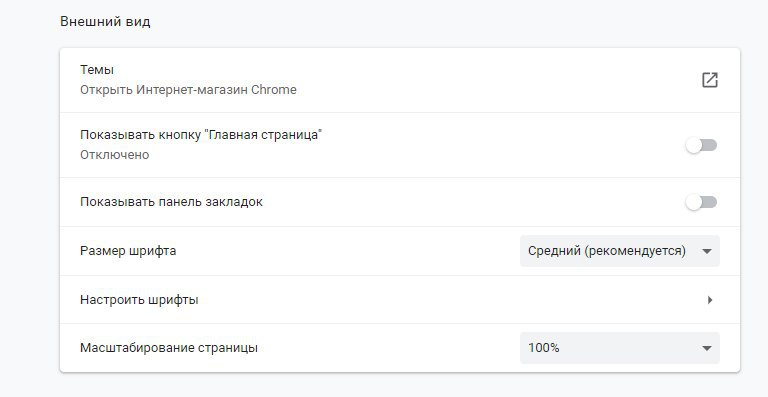Expand "Настроить шрифты" using right arrow
768x397 pixels.
[710, 300]
